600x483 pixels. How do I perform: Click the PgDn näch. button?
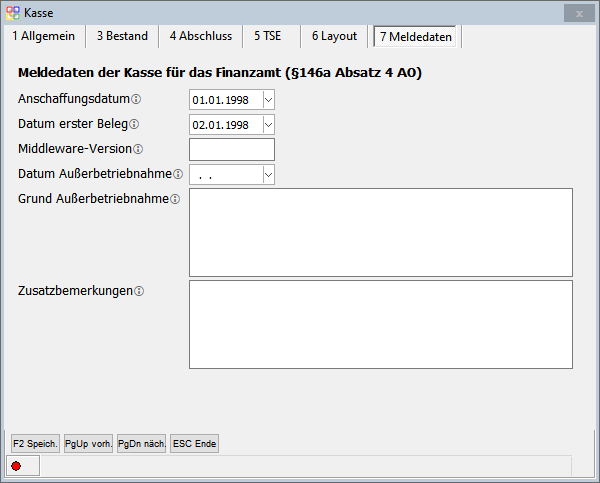point(141,443)
